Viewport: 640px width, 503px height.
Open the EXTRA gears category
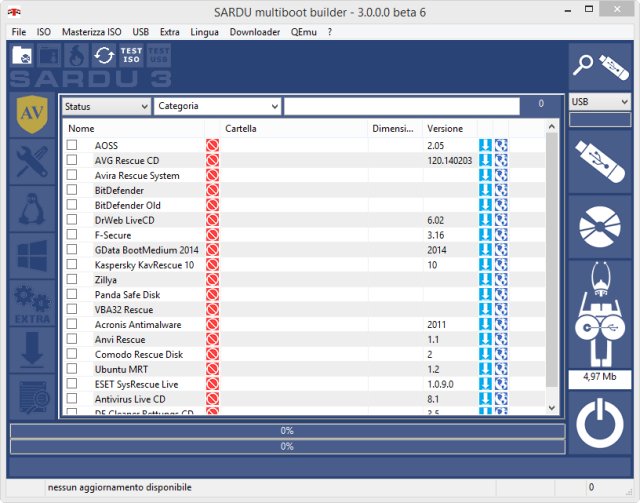tap(32, 303)
